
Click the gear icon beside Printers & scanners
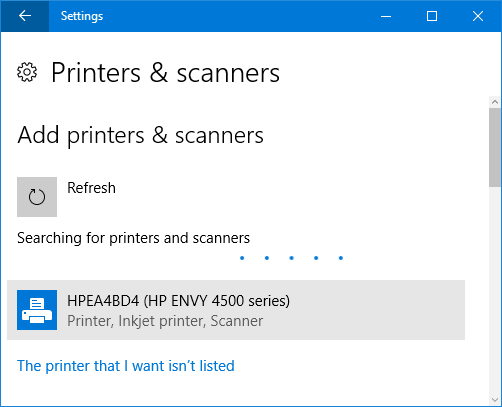tap(27, 72)
